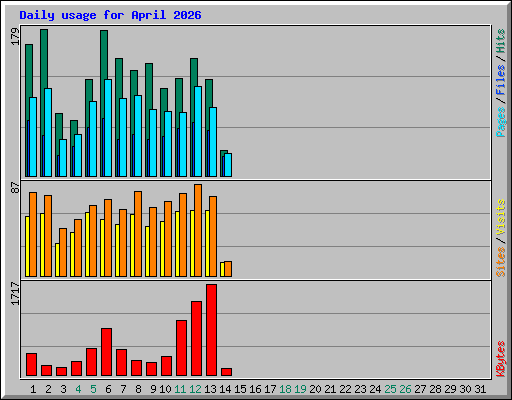Click the 'KBytes' legend label

coord(501,359)
